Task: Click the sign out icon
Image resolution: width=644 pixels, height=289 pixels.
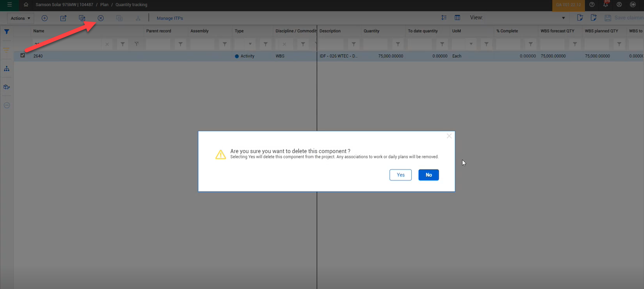Action: [x=633, y=5]
